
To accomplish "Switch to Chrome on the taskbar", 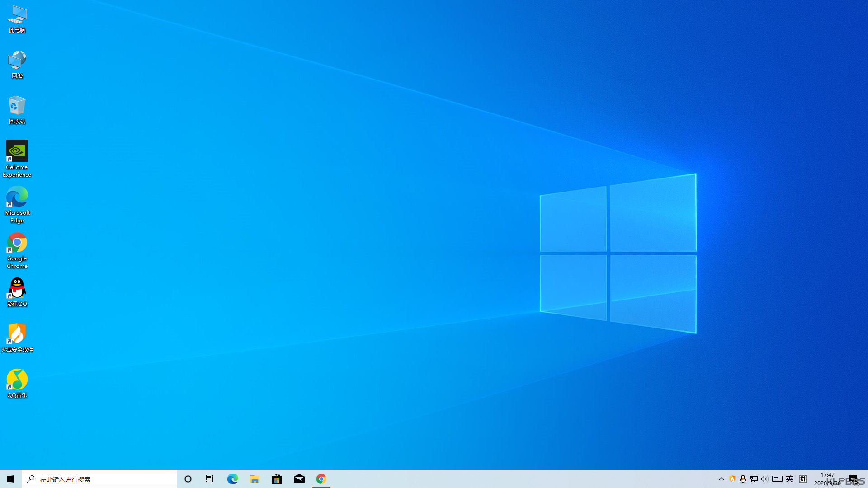I will pyautogui.click(x=321, y=479).
